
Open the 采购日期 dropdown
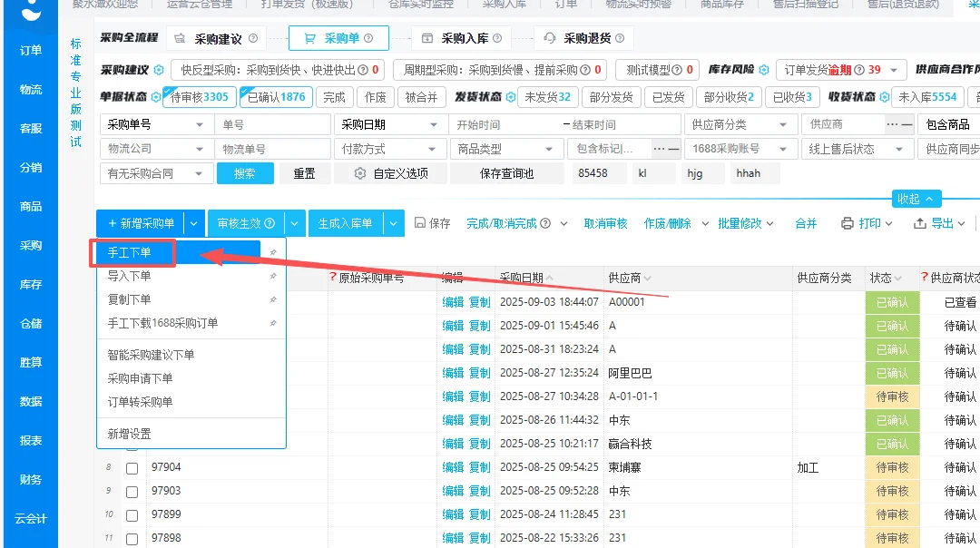coord(390,124)
